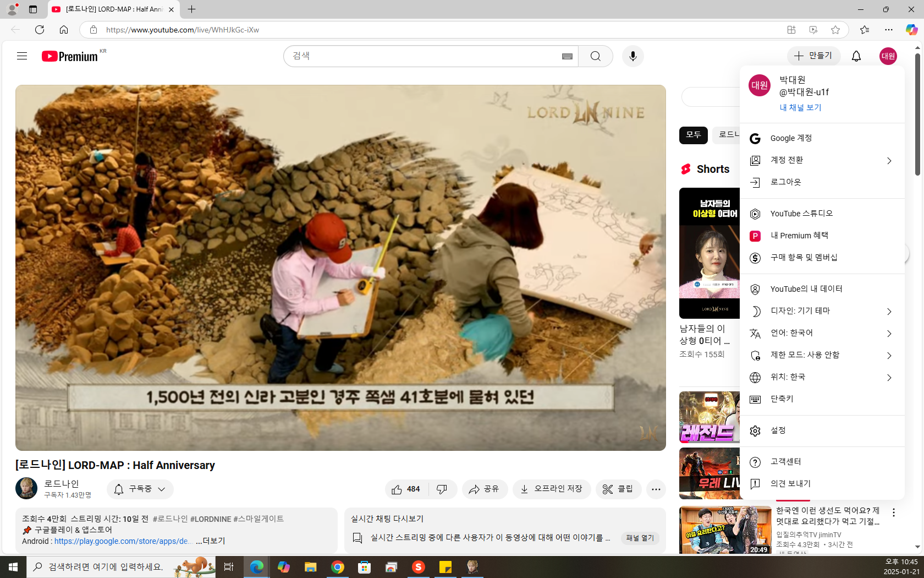924x578 pixels.
Task: Open Chrome from the Windows taskbar
Action: 338,567
